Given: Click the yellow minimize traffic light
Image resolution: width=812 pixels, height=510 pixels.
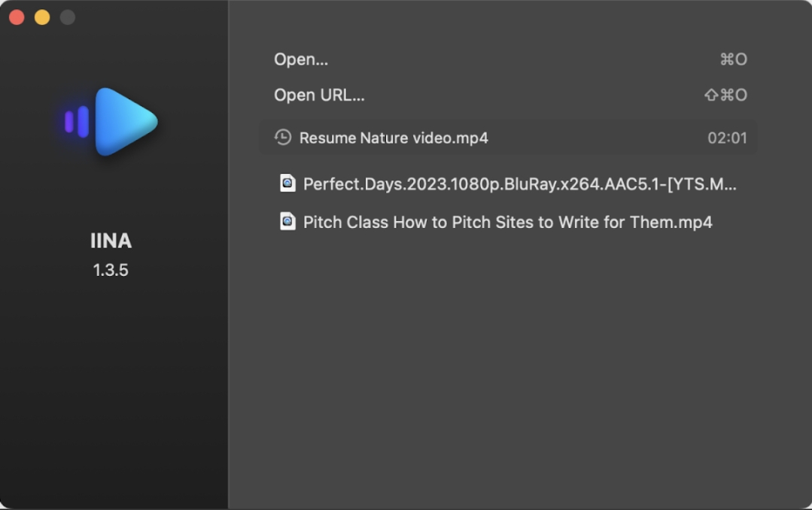Looking at the screenshot, I should point(42,16).
